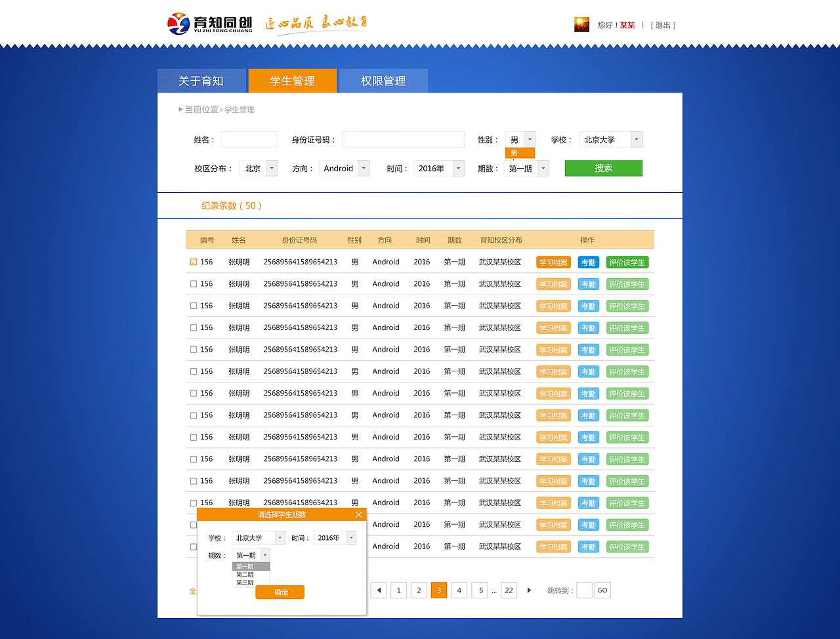Go to page 4
Viewport: 840px width, 639px height.
(459, 590)
